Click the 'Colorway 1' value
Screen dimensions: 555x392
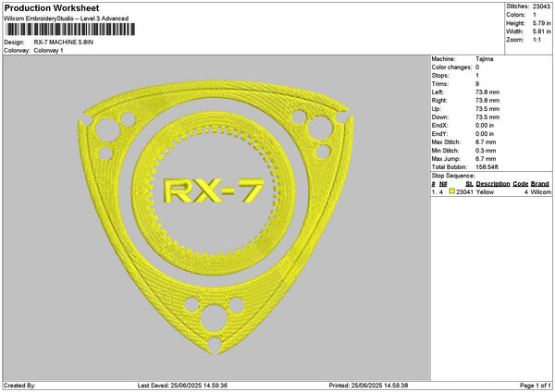(x=48, y=51)
